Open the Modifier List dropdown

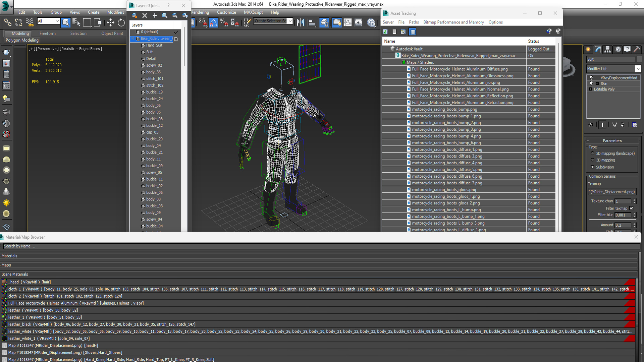click(638, 69)
